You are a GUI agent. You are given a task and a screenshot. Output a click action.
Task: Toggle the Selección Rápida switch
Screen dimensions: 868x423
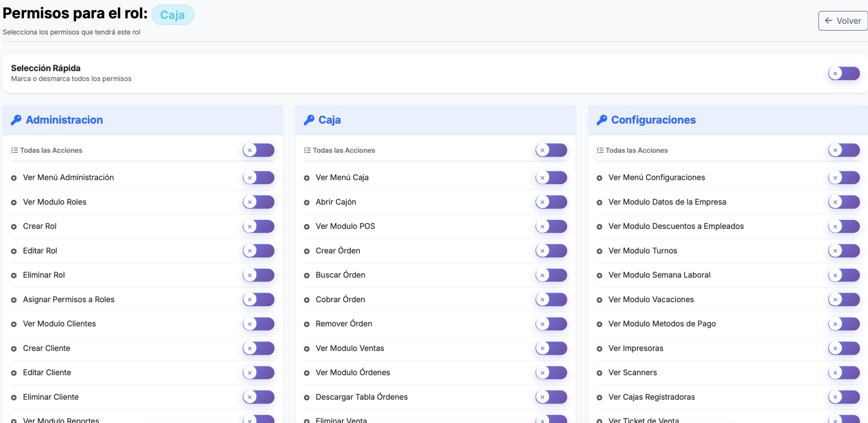point(844,73)
